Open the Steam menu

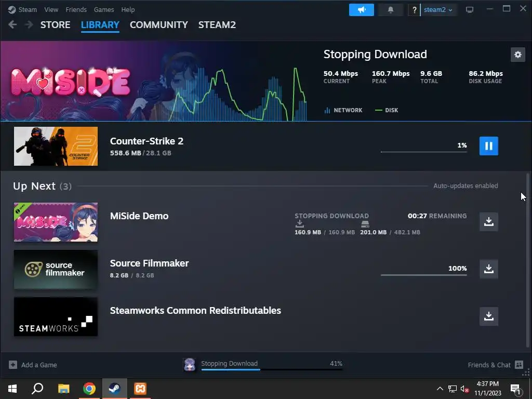(28, 9)
